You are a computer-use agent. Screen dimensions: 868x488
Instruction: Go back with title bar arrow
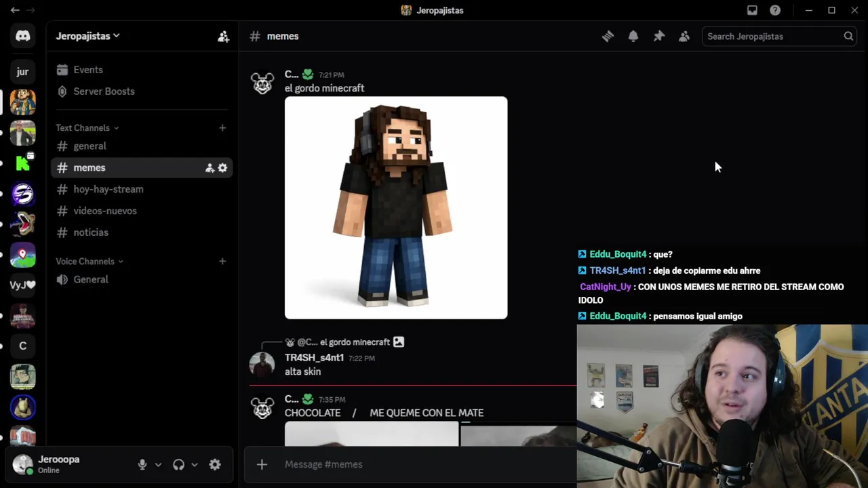(14, 10)
